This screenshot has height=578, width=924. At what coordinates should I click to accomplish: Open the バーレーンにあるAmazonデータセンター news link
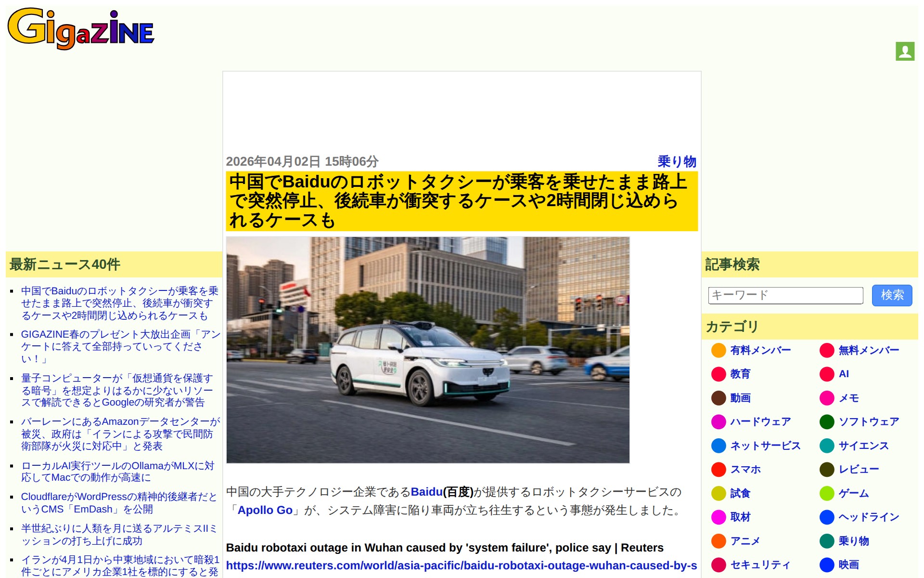[121, 433]
